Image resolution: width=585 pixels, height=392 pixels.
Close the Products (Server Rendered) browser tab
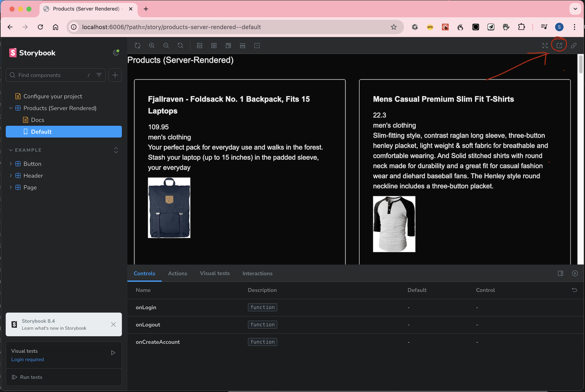[x=131, y=9]
